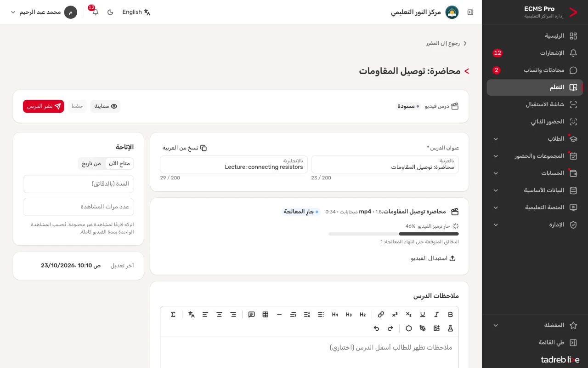
Task: Apply bold formatting in lesson notes toolbar
Action: point(450,315)
